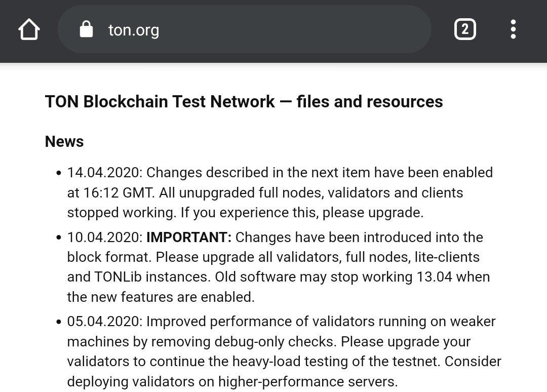This screenshot has width=547, height=392.
Task: Click the bullet of the 10.04.2020 item
Action: 59,238
